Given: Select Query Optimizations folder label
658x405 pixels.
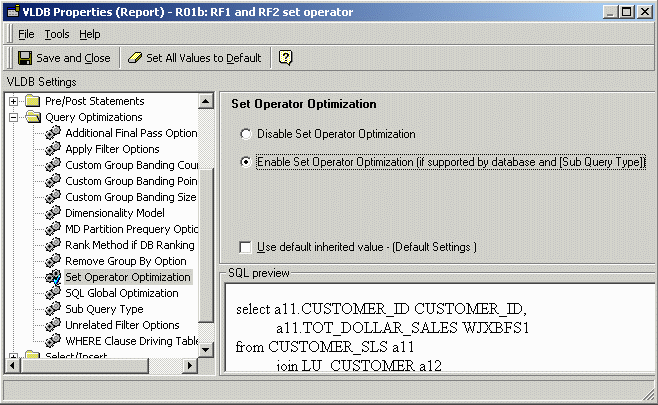Looking at the screenshot, I should (94, 117).
